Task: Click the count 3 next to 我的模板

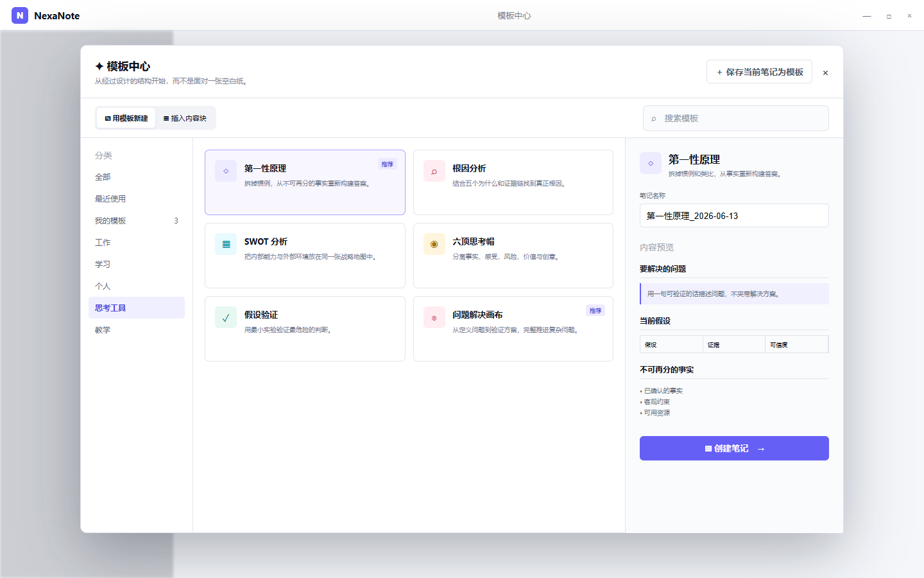Action: 176,221
